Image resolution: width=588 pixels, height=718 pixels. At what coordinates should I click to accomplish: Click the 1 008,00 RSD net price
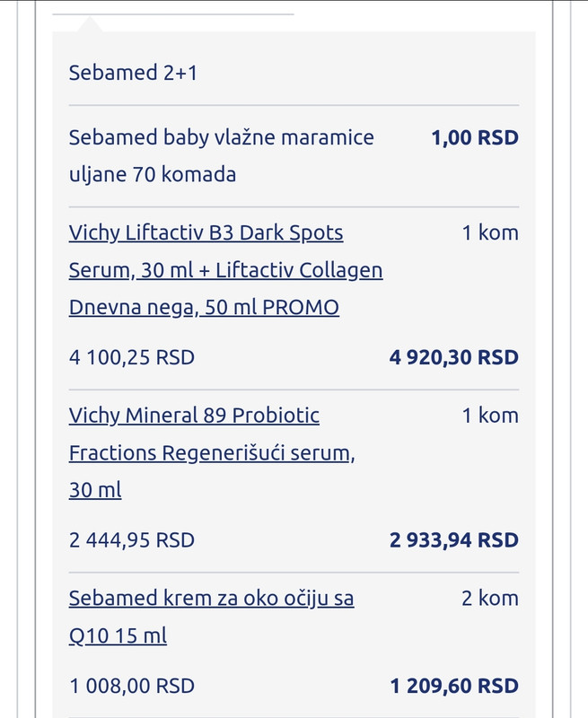[x=131, y=687]
